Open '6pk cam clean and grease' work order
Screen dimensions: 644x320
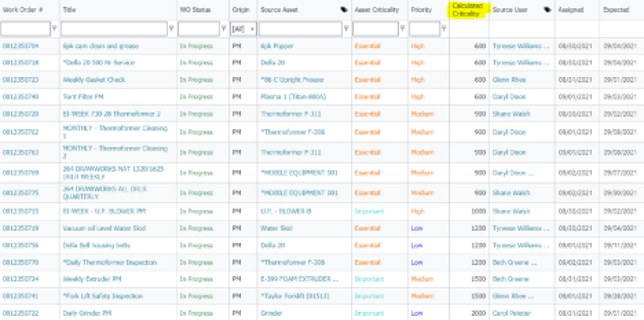tap(101, 46)
